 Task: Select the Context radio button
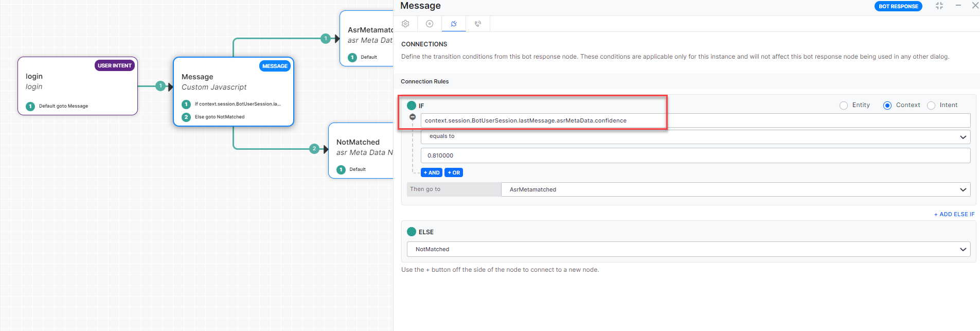point(887,106)
